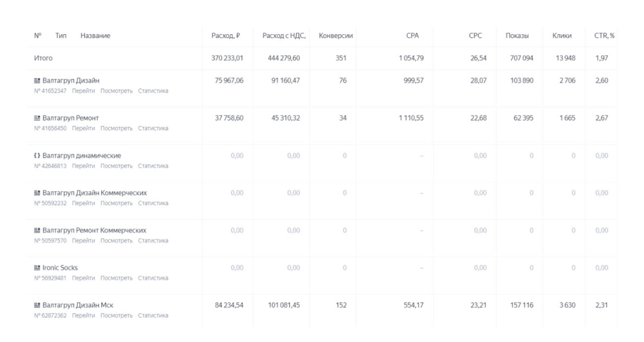Click Посмотреть under Валтагруп Дизайн Коммерческих
The width and height of the screenshot is (644, 342).
[x=117, y=203]
